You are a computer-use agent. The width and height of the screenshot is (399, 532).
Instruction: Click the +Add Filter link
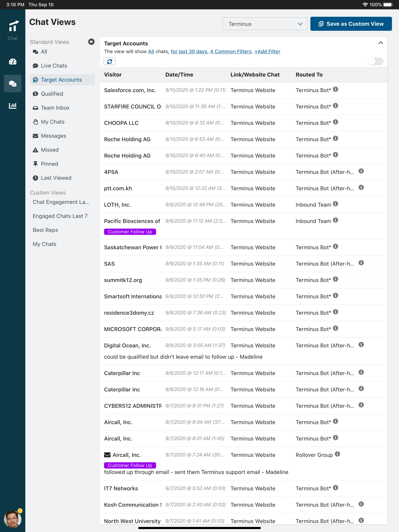tap(267, 51)
